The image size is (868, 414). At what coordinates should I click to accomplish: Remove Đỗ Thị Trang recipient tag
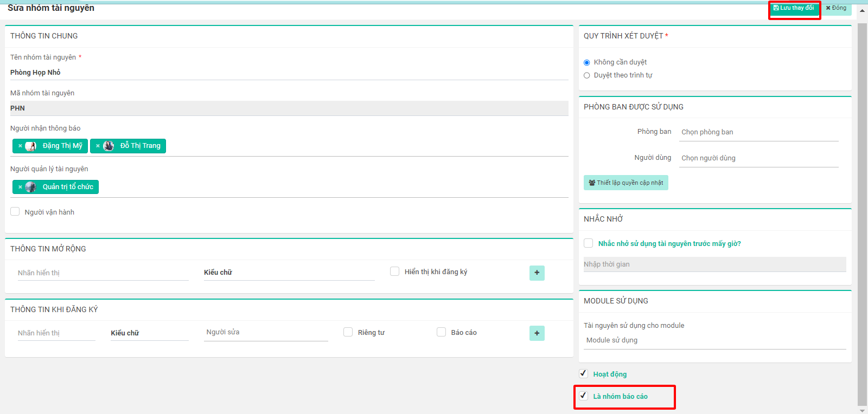click(98, 146)
